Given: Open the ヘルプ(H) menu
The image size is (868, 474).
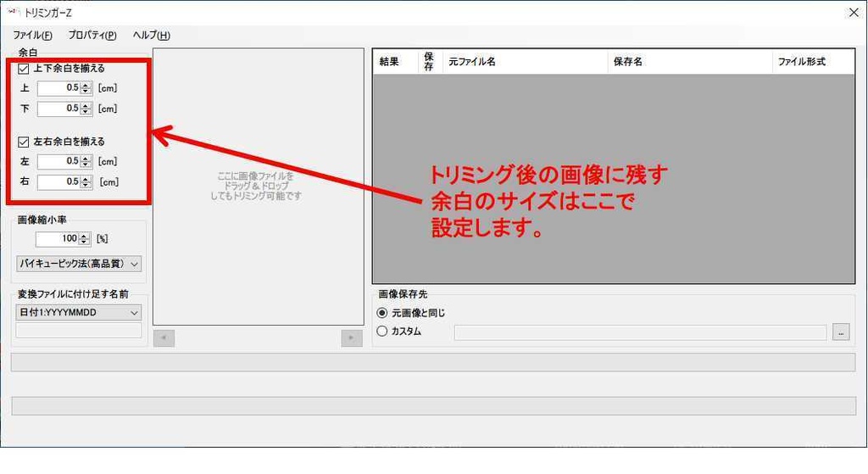Looking at the screenshot, I should (x=151, y=35).
